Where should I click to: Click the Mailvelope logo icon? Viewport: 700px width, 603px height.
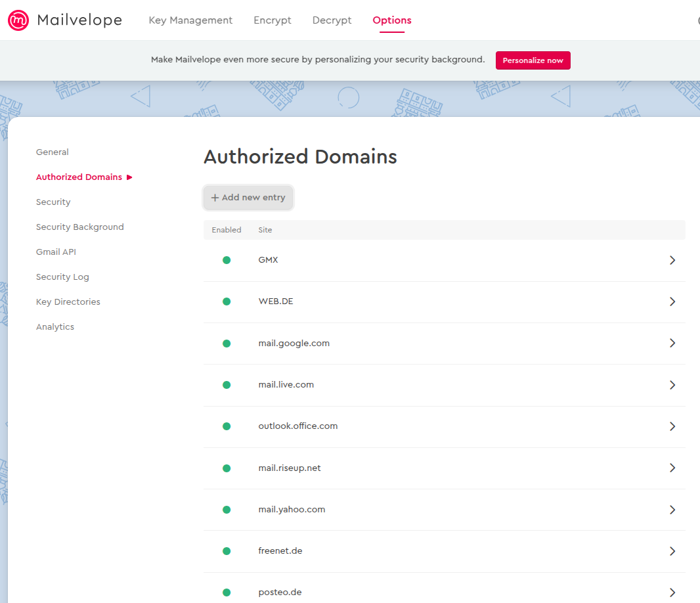18,20
